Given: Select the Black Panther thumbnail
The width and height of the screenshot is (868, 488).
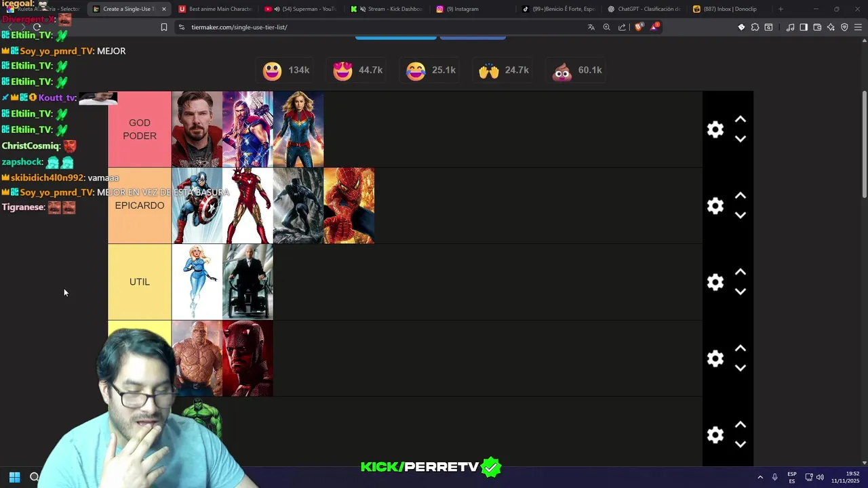Looking at the screenshot, I should click(298, 206).
